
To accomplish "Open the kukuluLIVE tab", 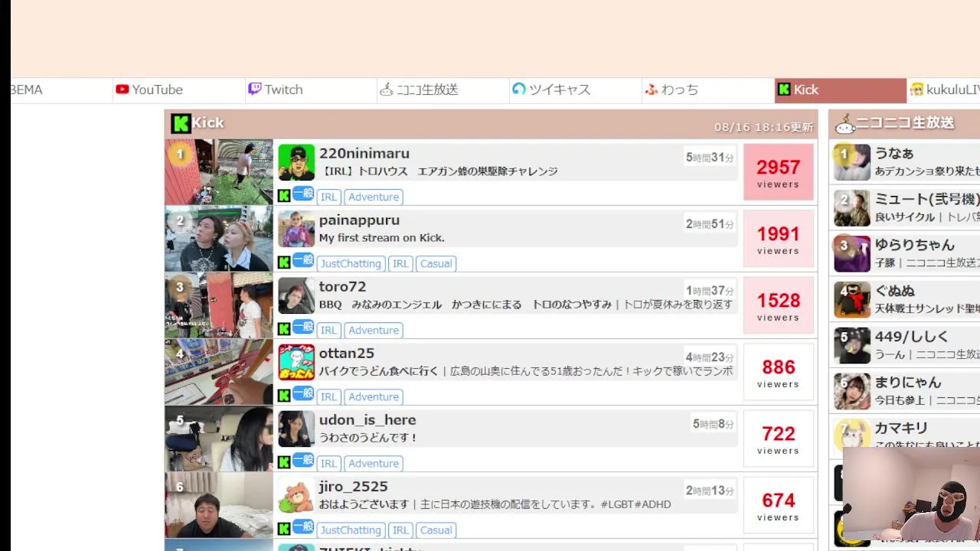I will [x=944, y=90].
